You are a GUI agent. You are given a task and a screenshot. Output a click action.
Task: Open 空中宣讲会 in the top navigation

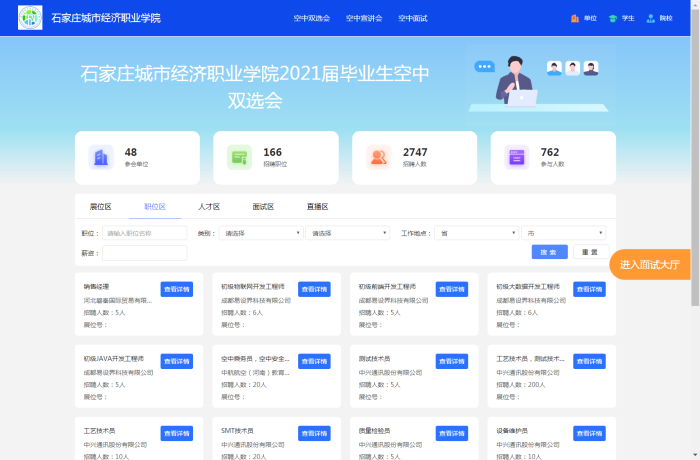click(364, 18)
